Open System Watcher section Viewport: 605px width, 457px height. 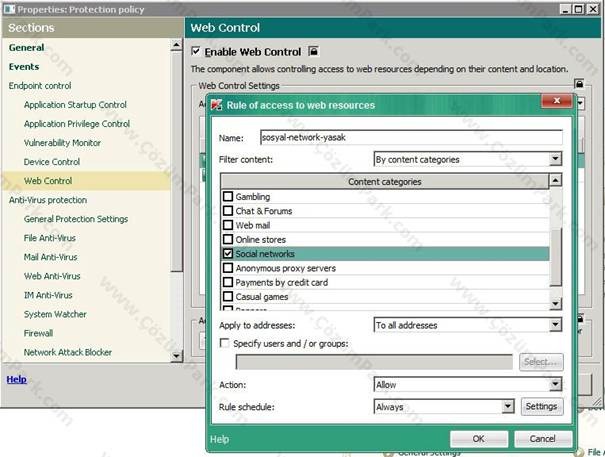tap(55, 314)
